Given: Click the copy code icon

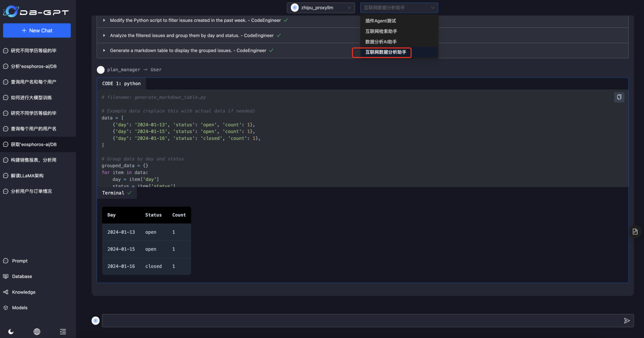Looking at the screenshot, I should (x=619, y=97).
